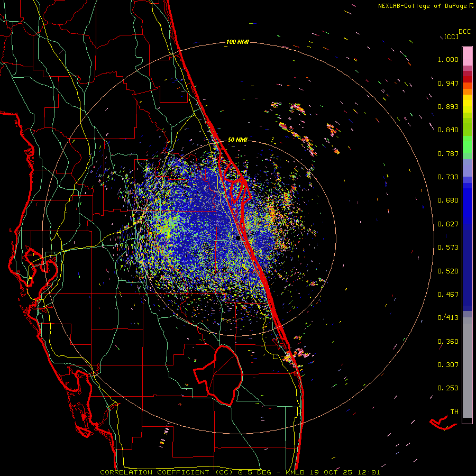Click the NEXLAB-College of DuPage title text
The width and height of the screenshot is (476, 476).
422,6
